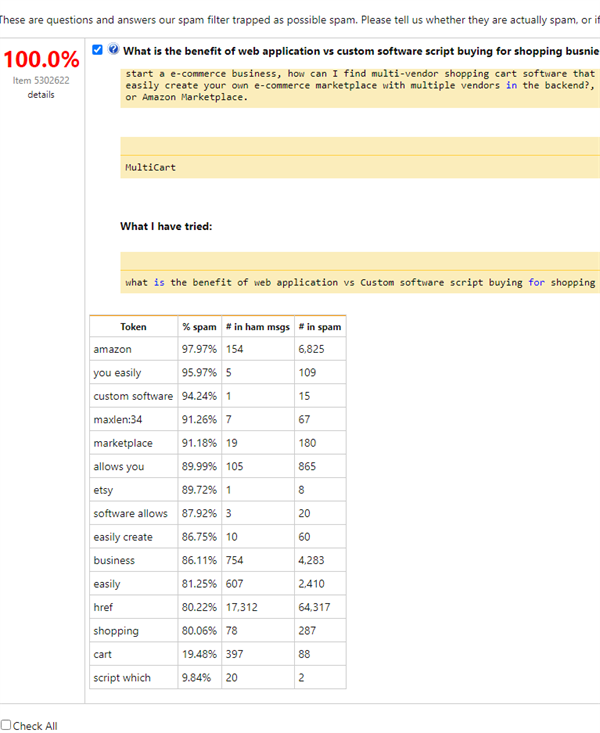Screen dimensions: 600x733
Task: Select the 'custom software' token cell
Action: pos(134,396)
